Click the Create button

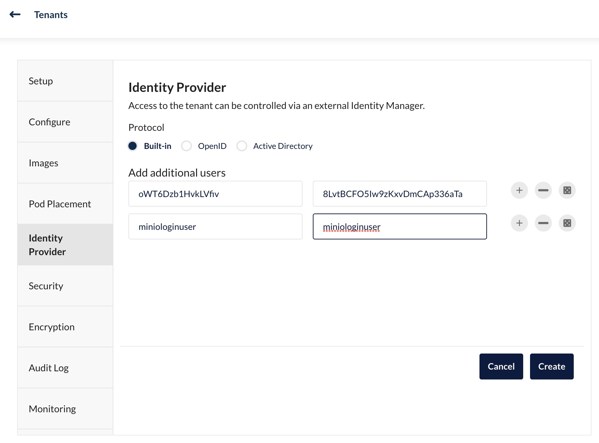552,367
